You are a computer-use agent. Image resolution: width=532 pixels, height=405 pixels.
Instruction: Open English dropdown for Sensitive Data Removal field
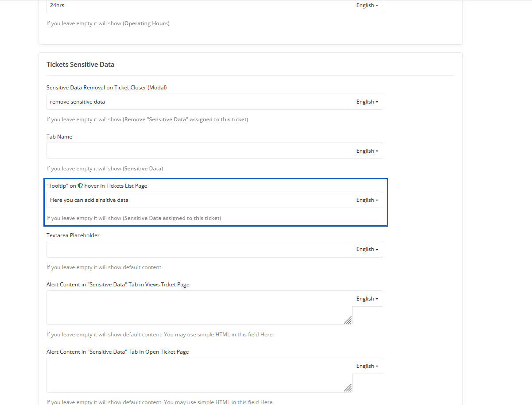[x=367, y=102]
